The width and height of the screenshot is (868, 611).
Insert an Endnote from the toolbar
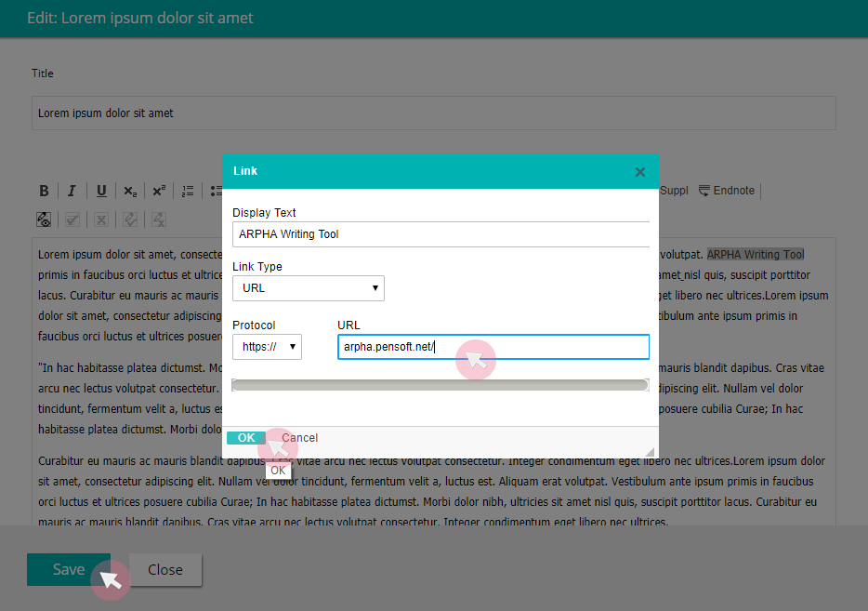[x=727, y=191]
